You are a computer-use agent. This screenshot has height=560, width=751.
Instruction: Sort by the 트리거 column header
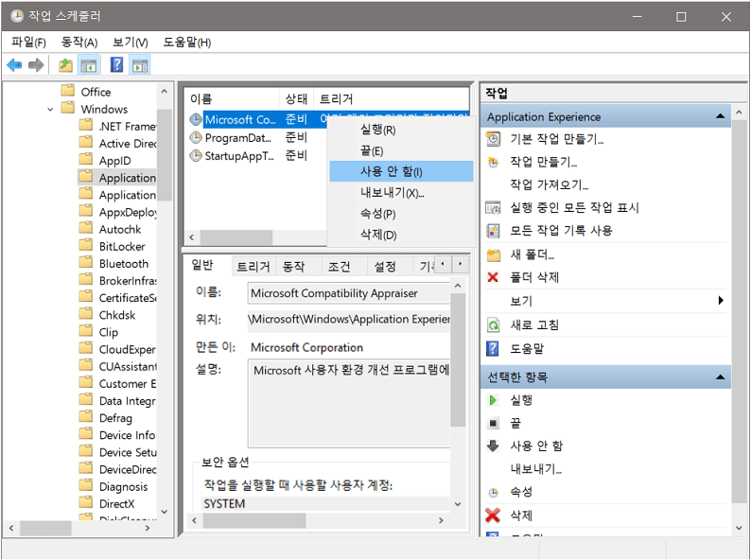pos(392,98)
